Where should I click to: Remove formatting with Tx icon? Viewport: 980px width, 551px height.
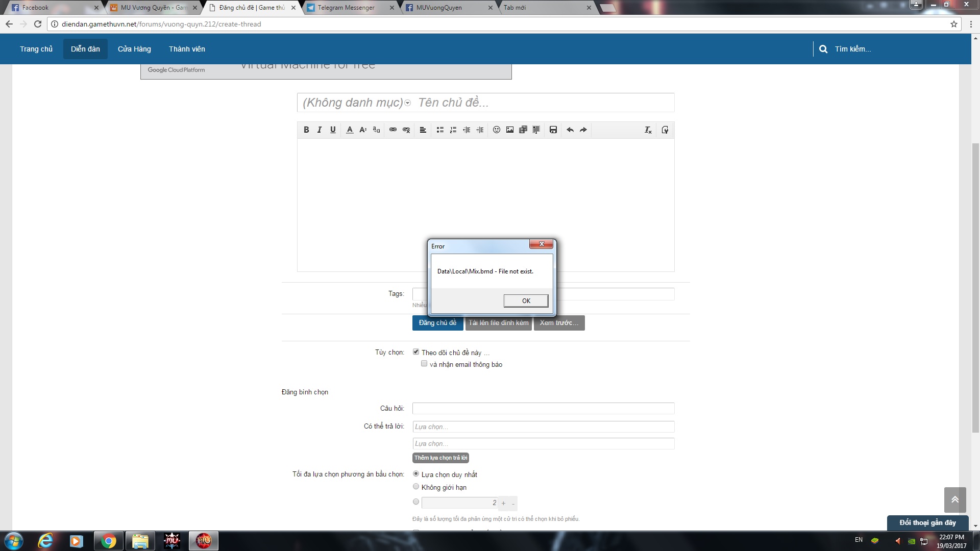click(x=648, y=130)
